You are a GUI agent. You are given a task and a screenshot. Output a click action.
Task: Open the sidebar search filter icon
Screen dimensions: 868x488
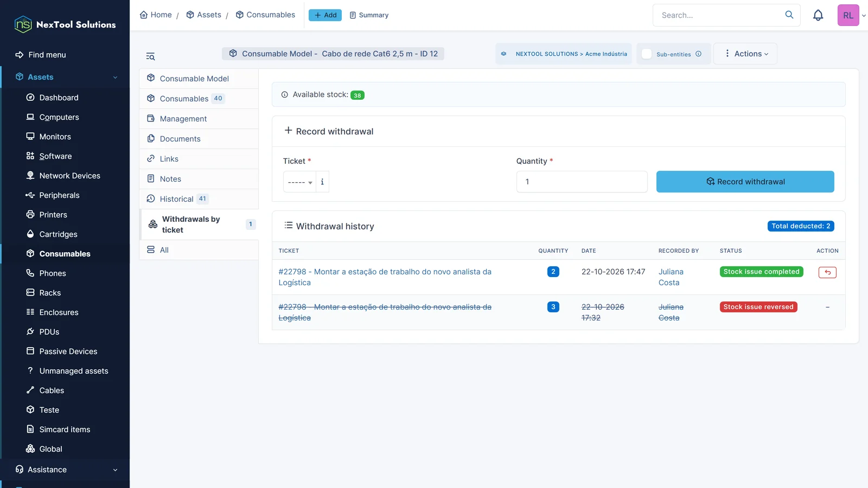150,56
